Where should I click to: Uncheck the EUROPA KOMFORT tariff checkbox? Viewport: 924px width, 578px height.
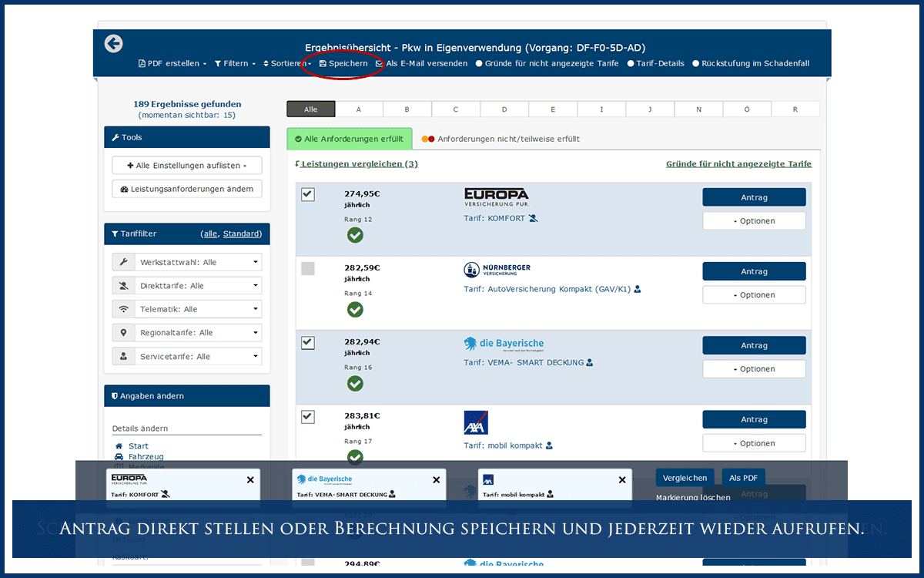(307, 194)
